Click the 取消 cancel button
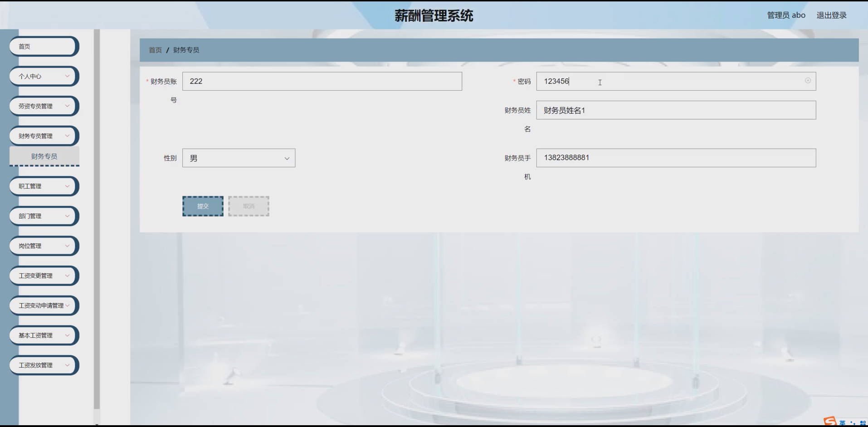Viewport: 868px width, 427px height. [x=249, y=206]
